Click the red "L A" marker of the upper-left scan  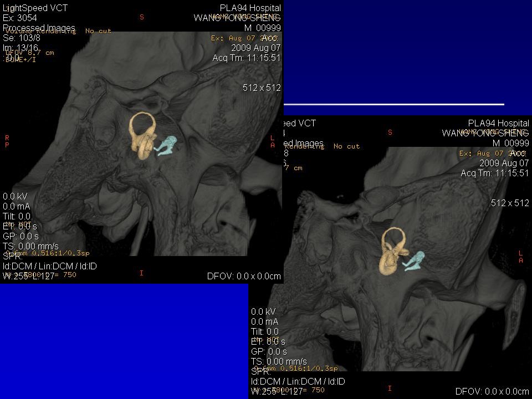pyautogui.click(x=273, y=141)
